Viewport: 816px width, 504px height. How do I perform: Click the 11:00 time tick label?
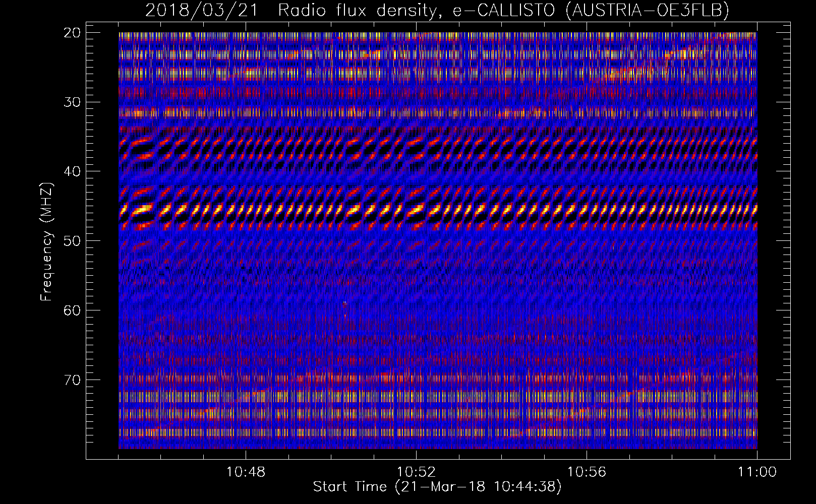[757, 472]
